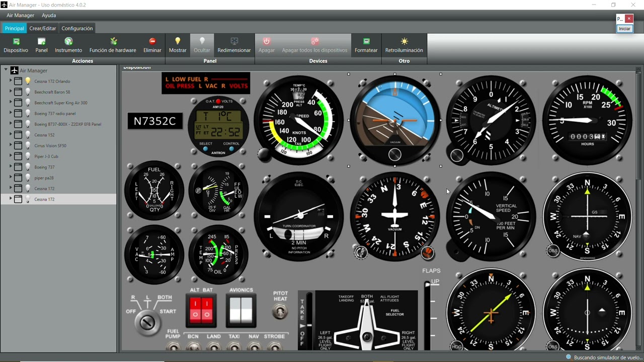This screenshot has height=362, width=644.
Task: Click the Panel add icon in toolbar
Action: pos(42,41)
